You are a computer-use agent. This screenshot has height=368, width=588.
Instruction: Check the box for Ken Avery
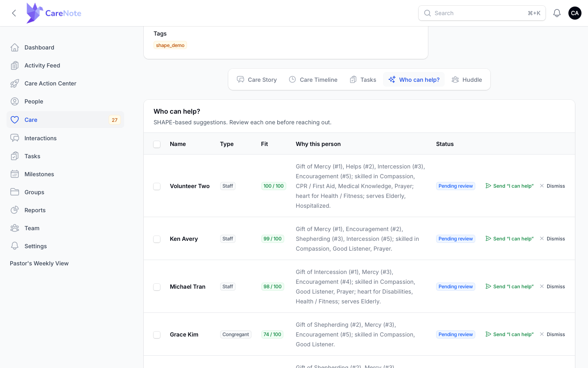coord(157,239)
